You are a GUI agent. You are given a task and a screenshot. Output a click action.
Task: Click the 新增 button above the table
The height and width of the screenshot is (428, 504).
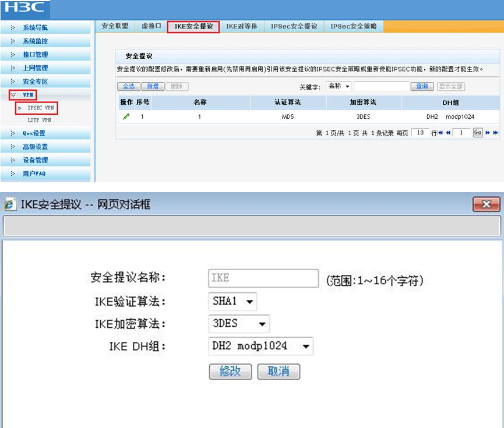point(153,86)
